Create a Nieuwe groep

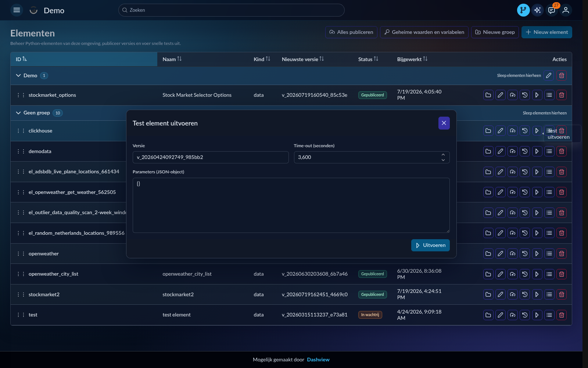pos(495,32)
